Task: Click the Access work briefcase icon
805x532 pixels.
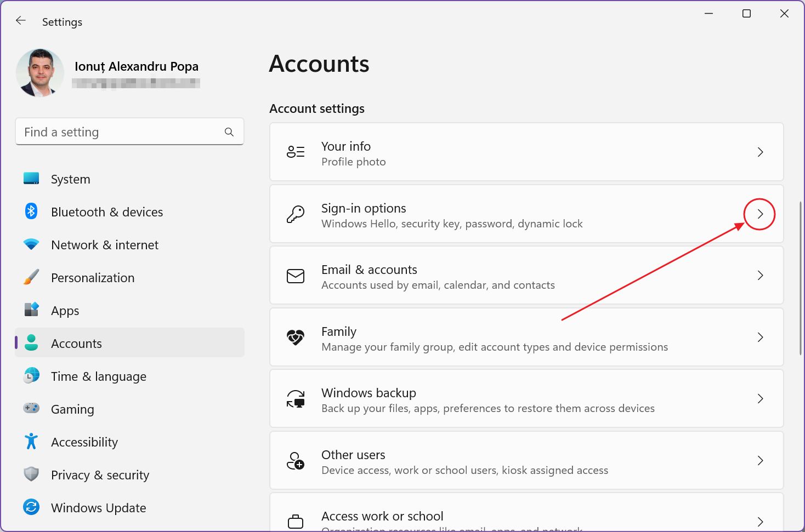Action: pyautogui.click(x=296, y=521)
